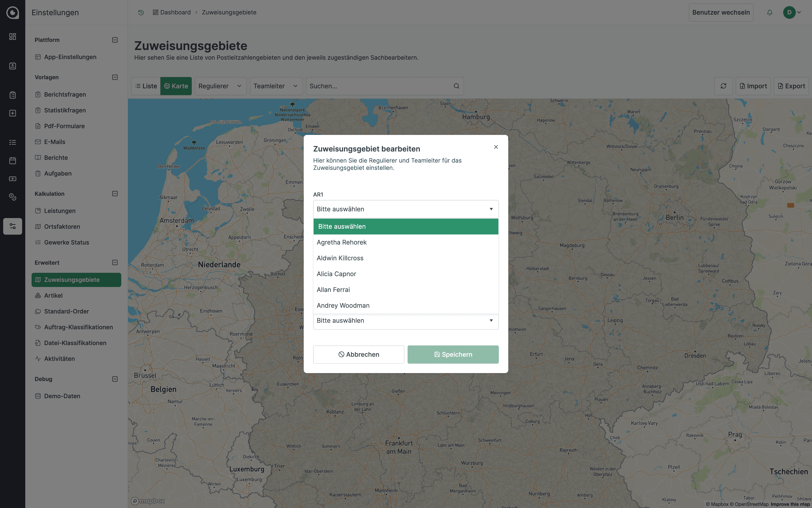Viewport: 812px width, 508px height.
Task: Open E-Mails in sidebar
Action: coord(76,142)
